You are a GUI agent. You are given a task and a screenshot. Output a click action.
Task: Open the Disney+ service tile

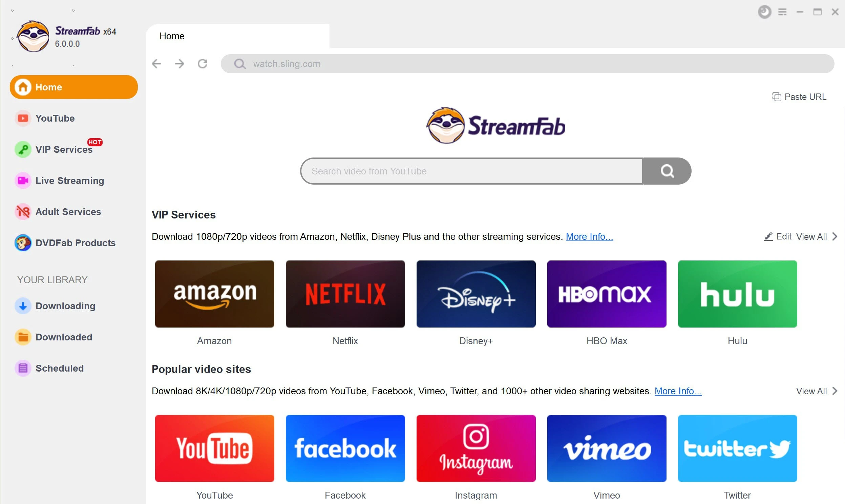[x=476, y=294]
